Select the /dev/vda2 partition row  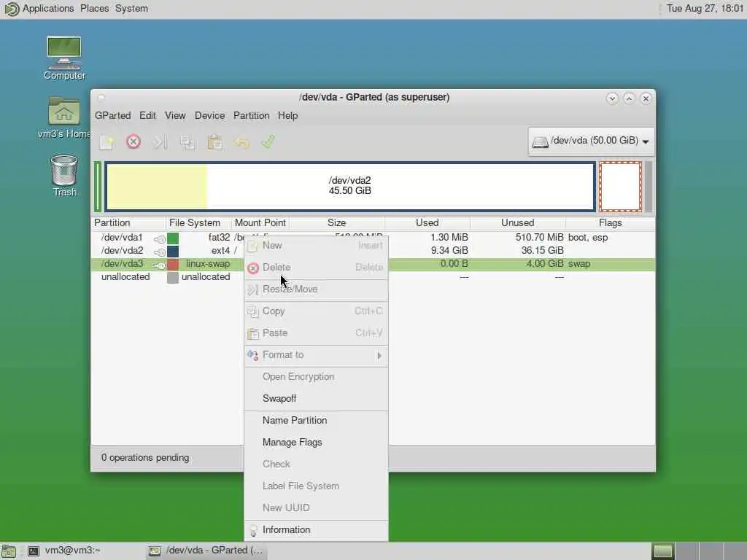[373, 251]
